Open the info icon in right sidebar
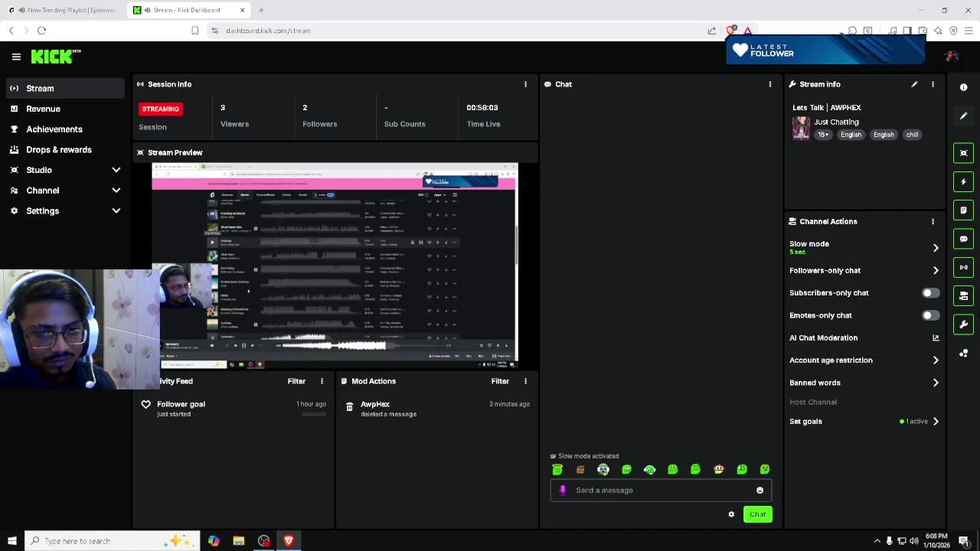The width and height of the screenshot is (980, 551). pos(964,87)
